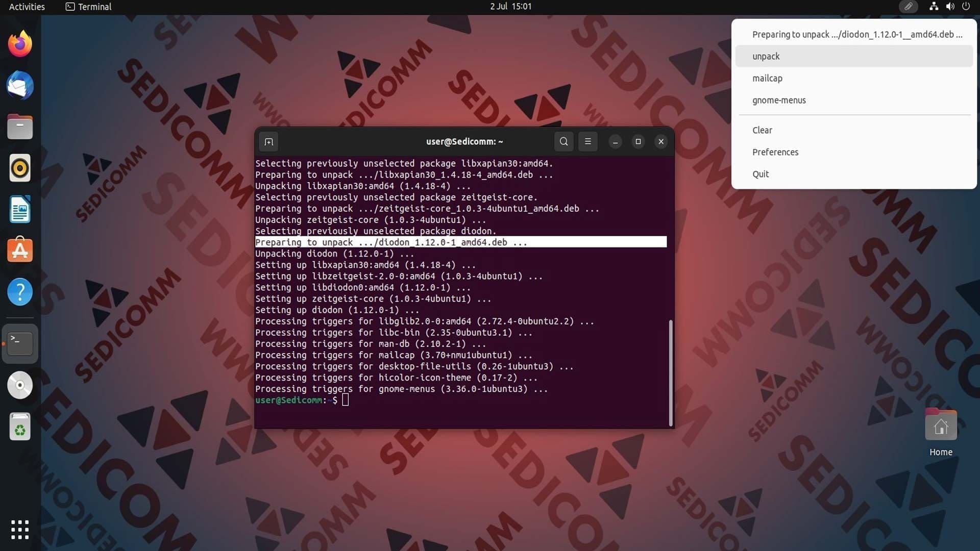Click the highlighted 'Preparing to unpack .../diodon' line
The height and width of the screenshot is (551, 980).
(x=460, y=242)
